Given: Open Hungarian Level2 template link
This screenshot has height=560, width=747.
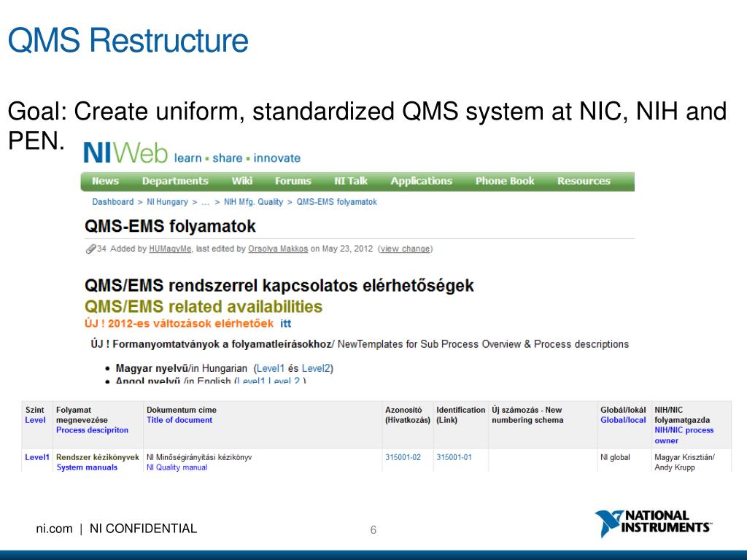Looking at the screenshot, I should (316, 368).
